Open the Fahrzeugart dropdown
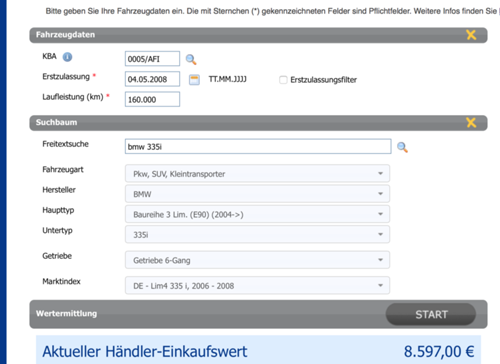 pyautogui.click(x=257, y=173)
